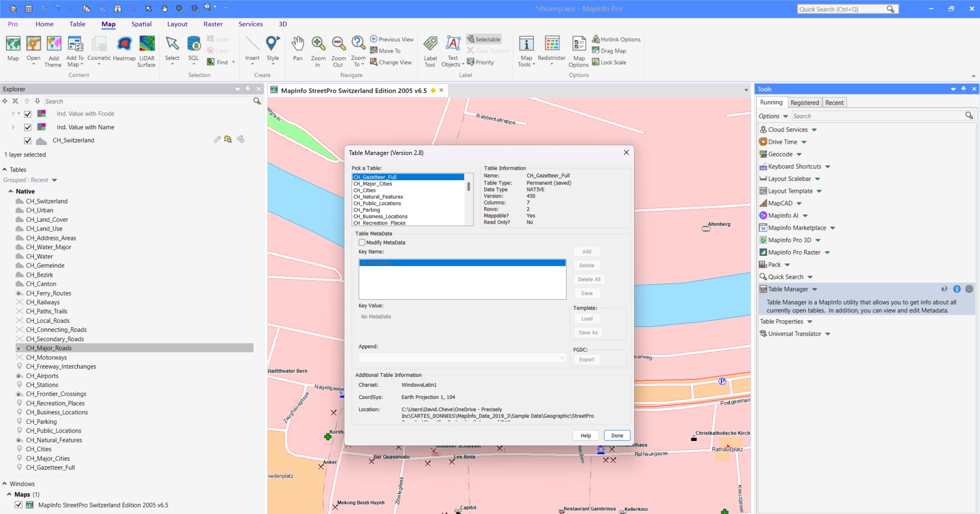Expand the Drive Time dropdown arrow
The image size is (980, 514).
pos(804,142)
